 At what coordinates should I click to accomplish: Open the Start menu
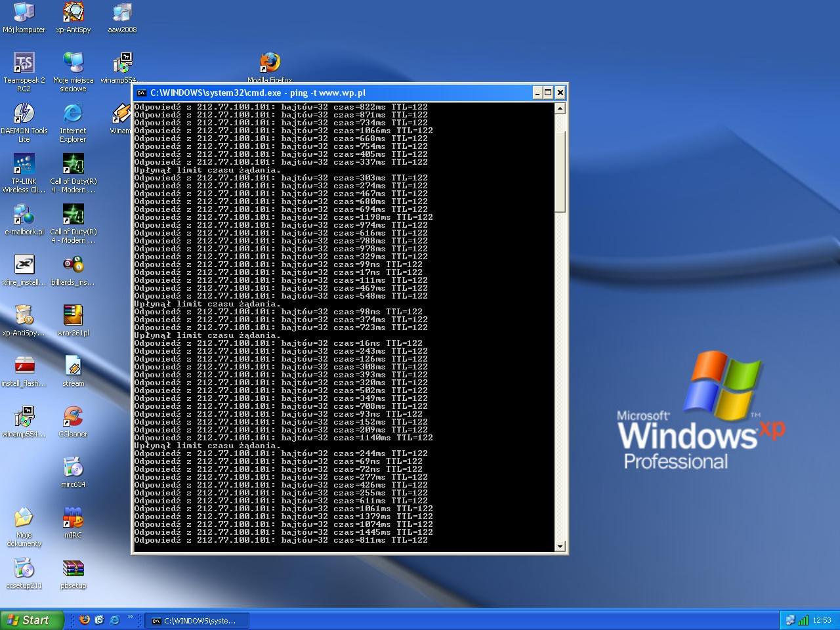[x=32, y=620]
